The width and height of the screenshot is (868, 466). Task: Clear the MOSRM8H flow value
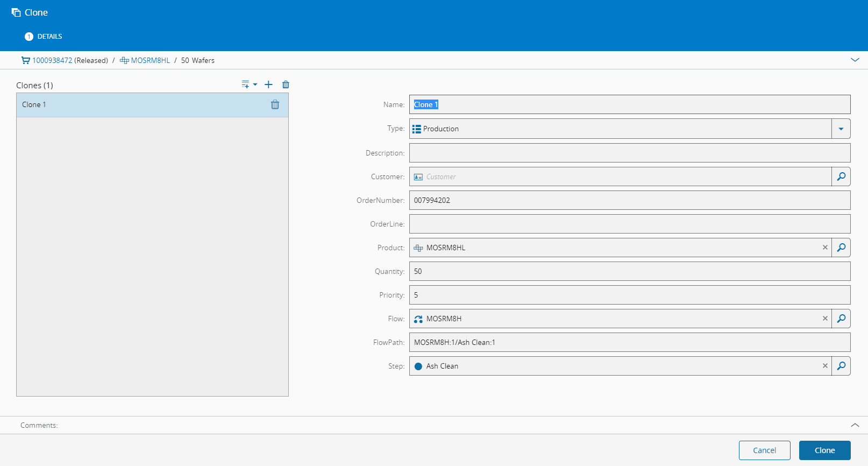coord(825,319)
